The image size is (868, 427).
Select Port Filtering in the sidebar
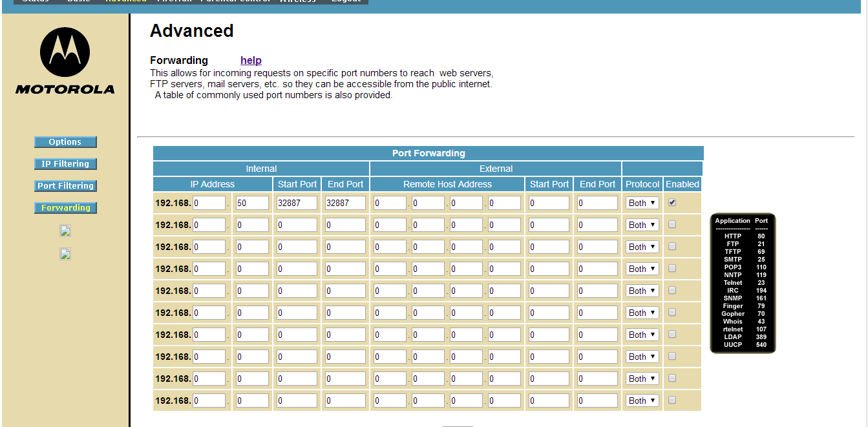[x=65, y=185]
